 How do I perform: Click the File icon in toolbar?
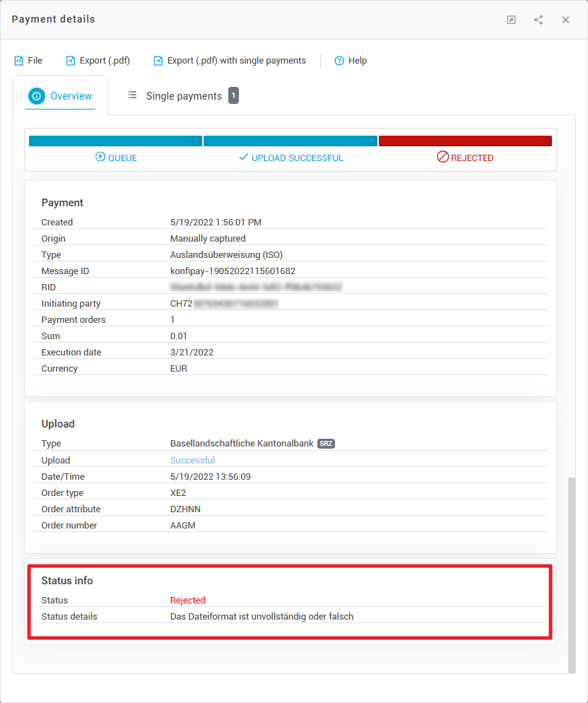pos(19,61)
